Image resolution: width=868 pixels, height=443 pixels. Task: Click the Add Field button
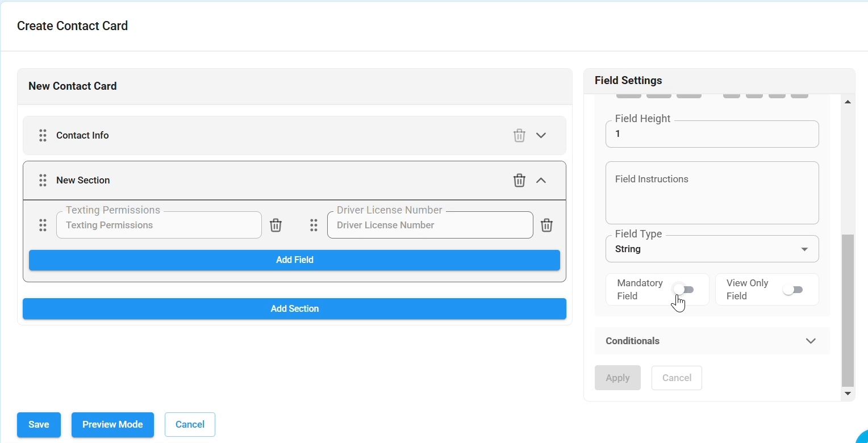point(294,260)
